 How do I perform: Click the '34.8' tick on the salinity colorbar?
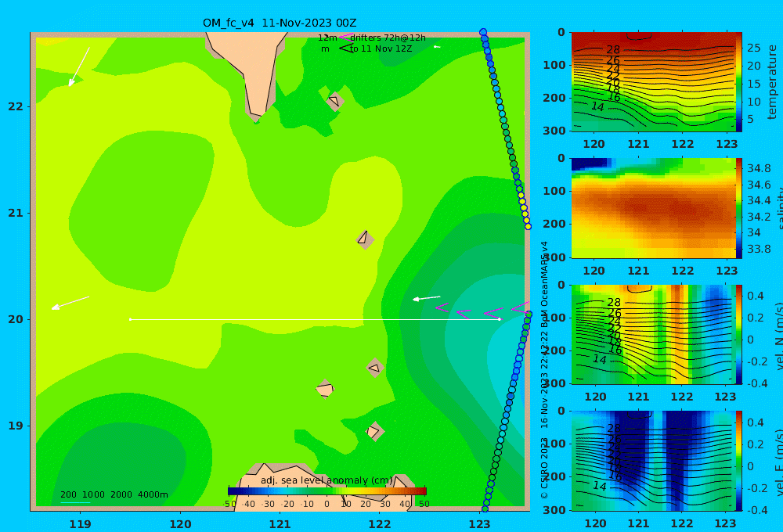click(759, 168)
